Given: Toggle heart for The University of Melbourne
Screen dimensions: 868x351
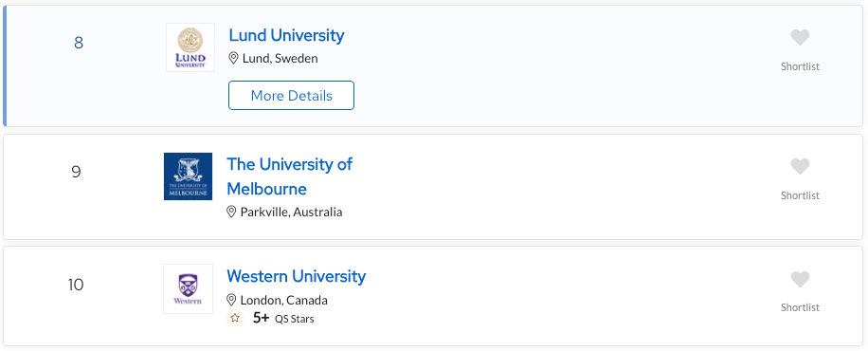Looking at the screenshot, I should (800, 167).
